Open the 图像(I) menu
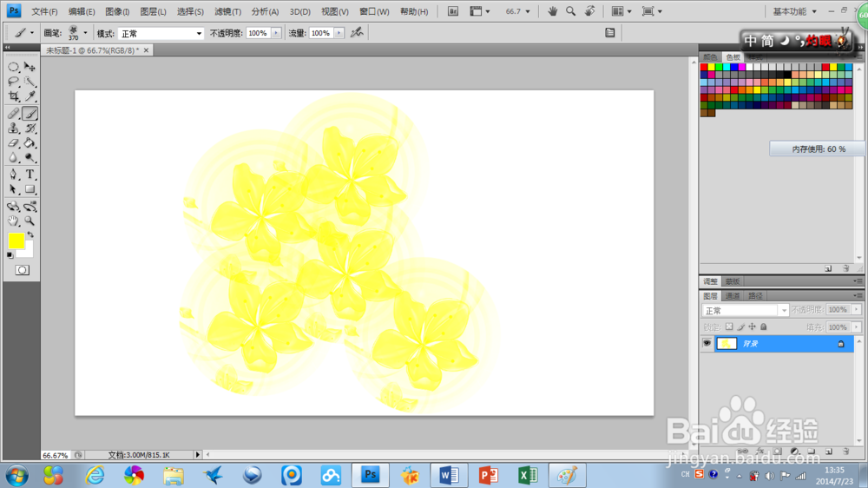The image size is (868, 488). 117,11
